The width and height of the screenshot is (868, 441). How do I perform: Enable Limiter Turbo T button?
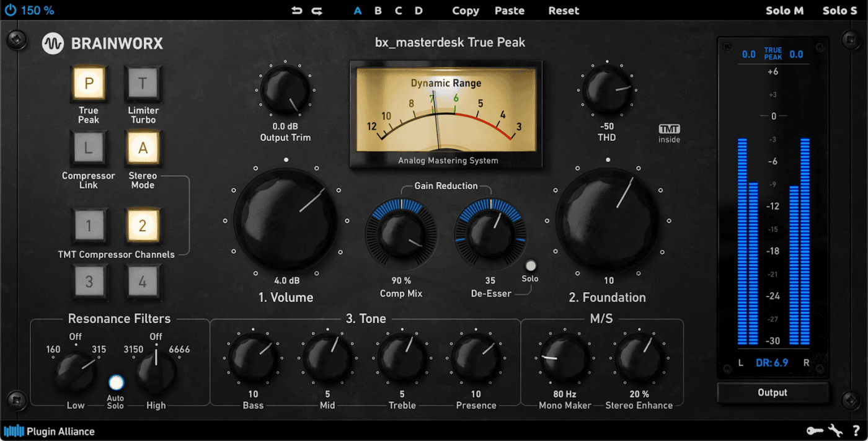pyautogui.click(x=143, y=84)
